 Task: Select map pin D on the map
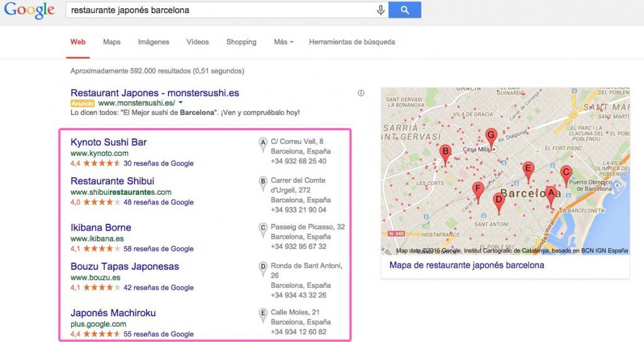tap(499, 203)
